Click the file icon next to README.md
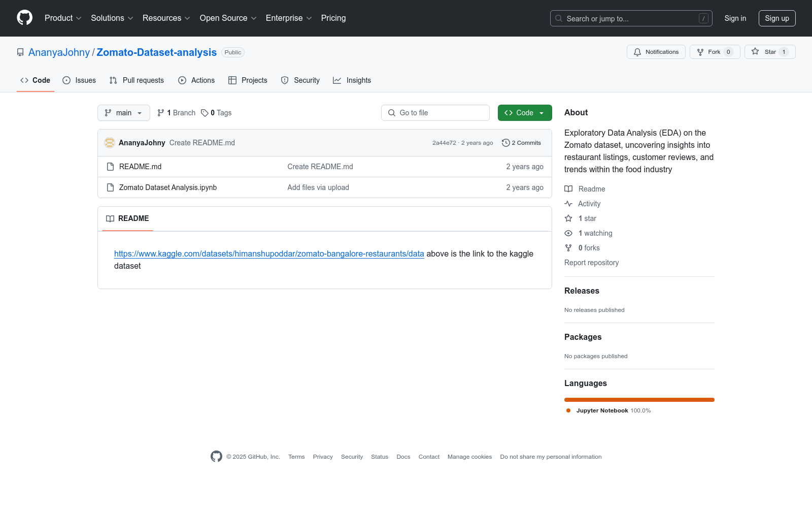812x508 pixels. coord(110,167)
